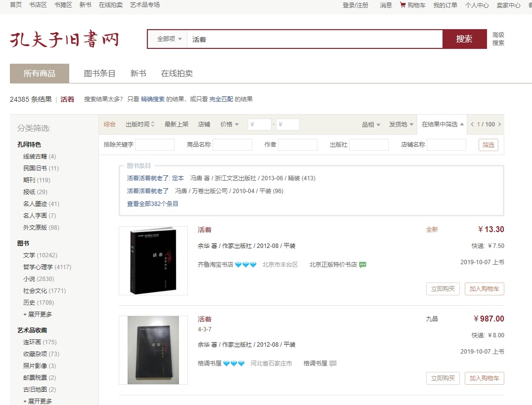Viewport: 532px width, 405px height.
Task: Expand more categories under 艺术品收藏
Action: 38,401
